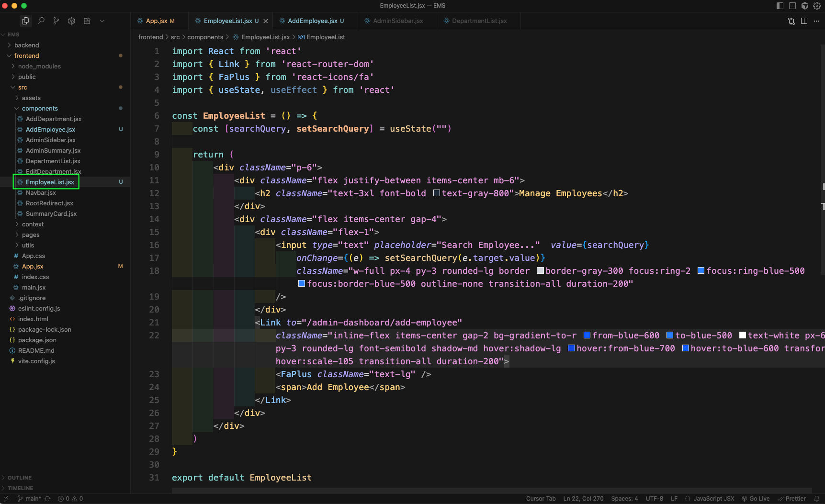The height and width of the screenshot is (504, 825).
Task: Click the frontend breadcrumb segment
Action: point(150,37)
